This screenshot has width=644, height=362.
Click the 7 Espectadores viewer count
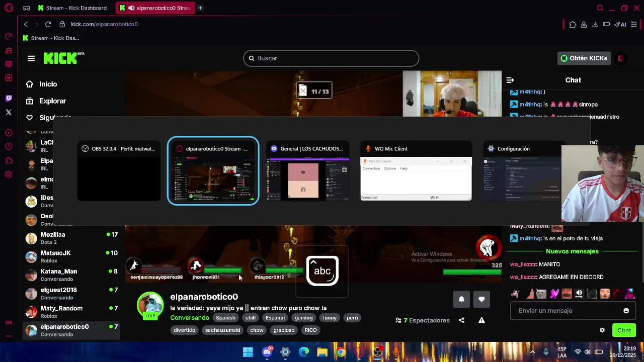423,320
